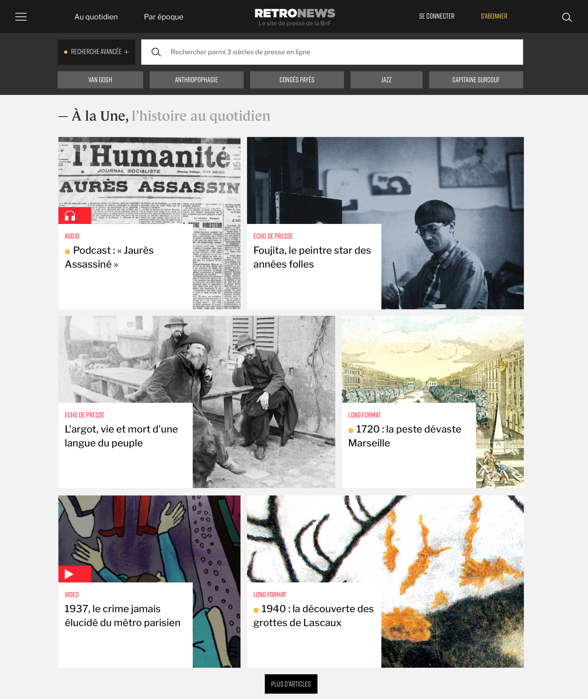Viewport: 588px width, 700px height.
Task: Select the Jazz topic tag
Action: pyautogui.click(x=386, y=80)
